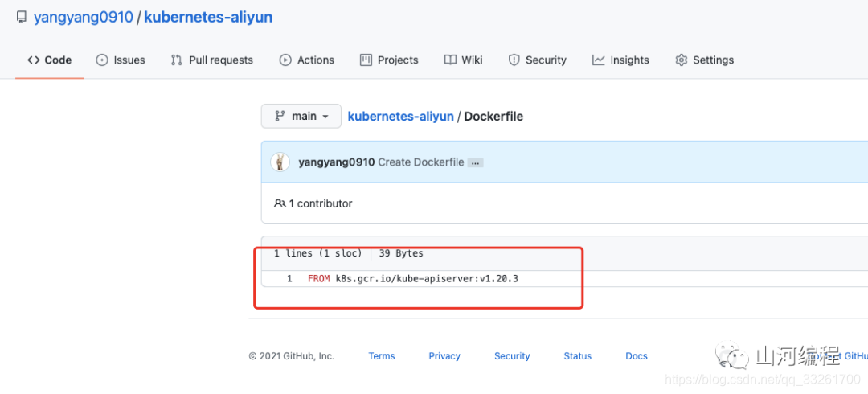Click the Pull requests branch icon

pyautogui.click(x=177, y=60)
